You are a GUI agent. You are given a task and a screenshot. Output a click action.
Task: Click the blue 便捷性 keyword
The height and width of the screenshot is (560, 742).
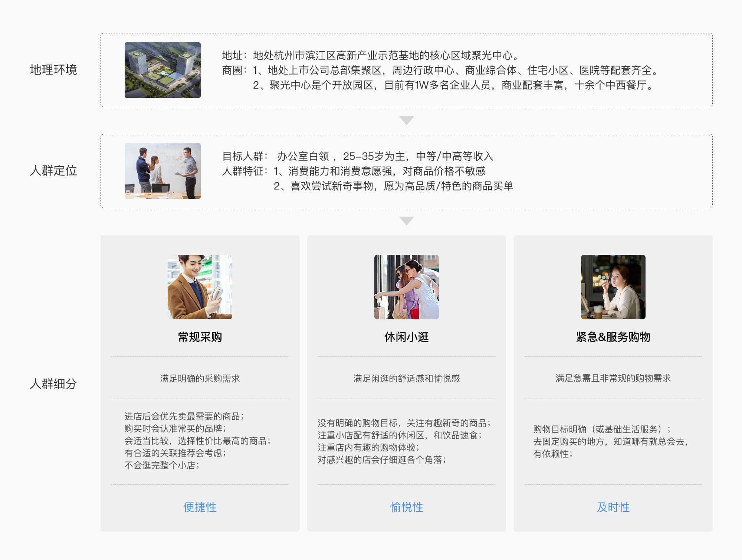(200, 507)
